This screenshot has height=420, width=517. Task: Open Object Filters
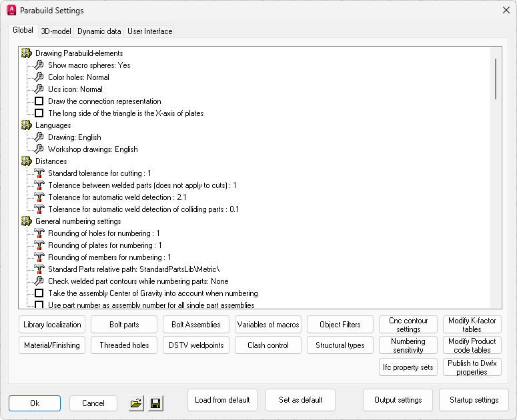click(340, 325)
